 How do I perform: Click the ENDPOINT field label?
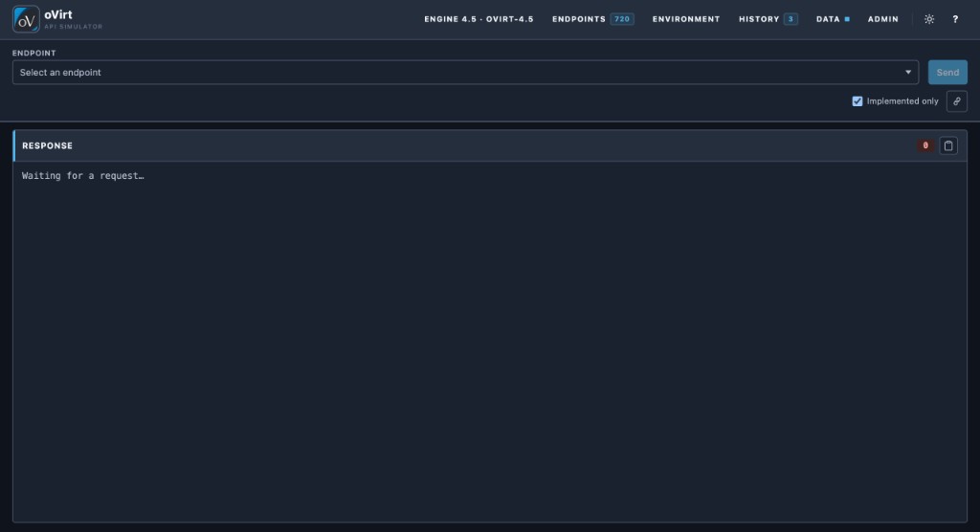[34, 54]
